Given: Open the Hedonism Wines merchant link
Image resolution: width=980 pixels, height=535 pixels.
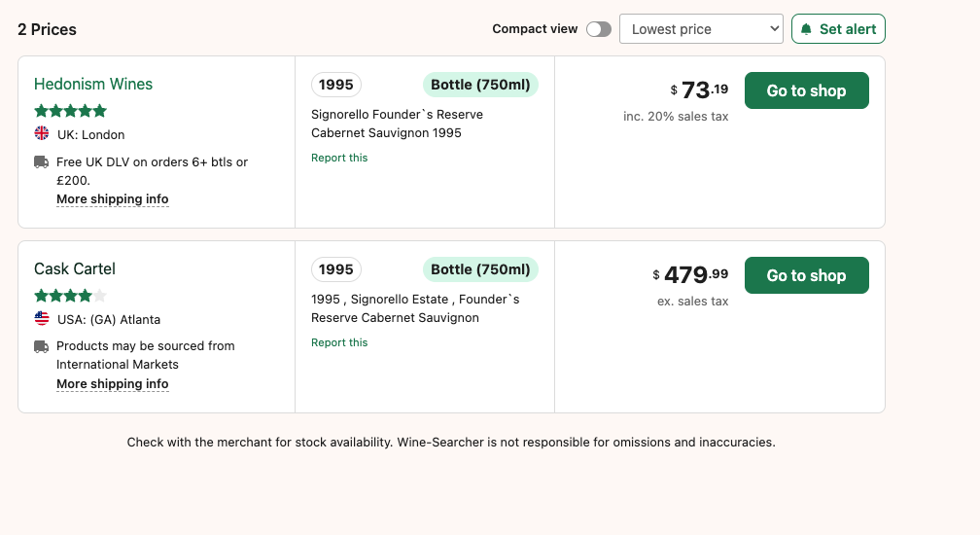Looking at the screenshot, I should click(93, 85).
